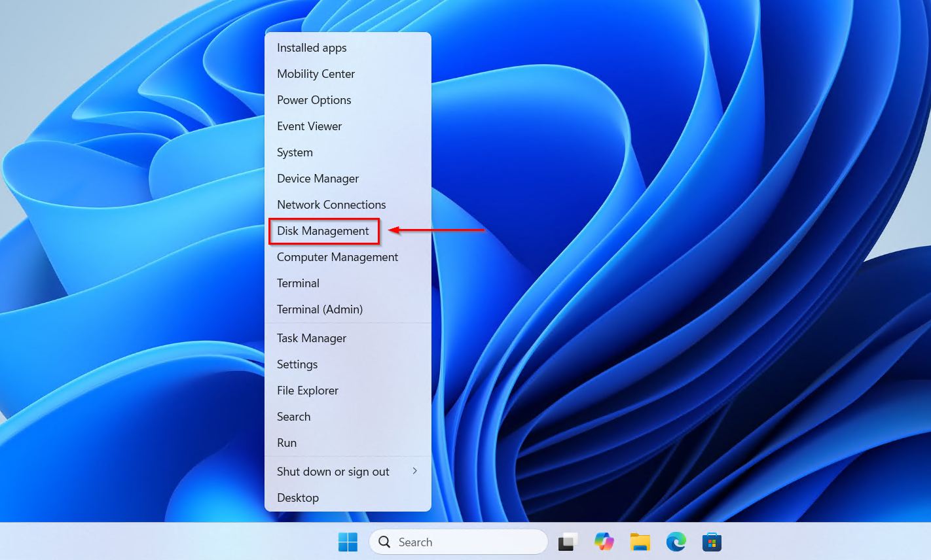Open Computer Management

(x=337, y=256)
